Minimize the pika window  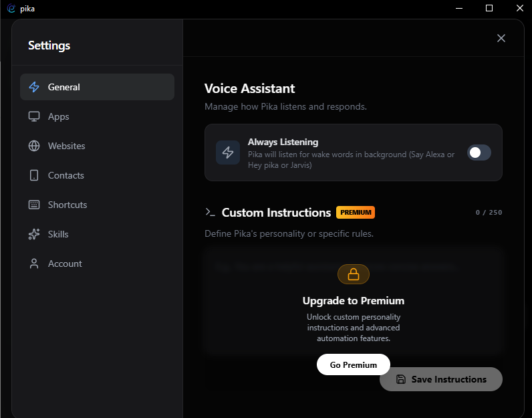(x=459, y=9)
